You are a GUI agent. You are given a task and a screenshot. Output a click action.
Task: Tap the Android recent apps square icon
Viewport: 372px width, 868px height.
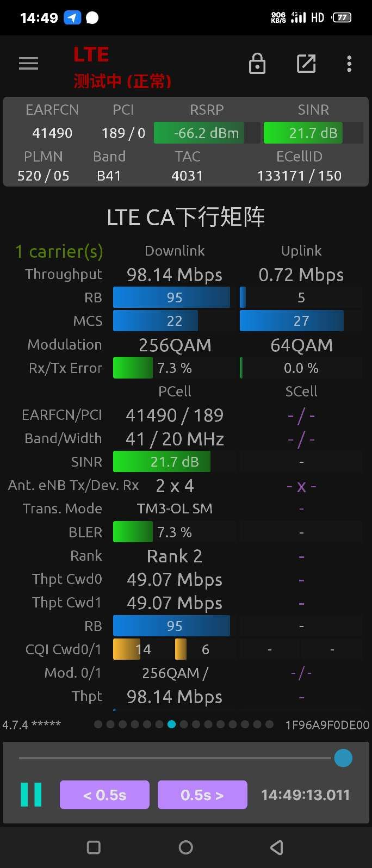click(94, 847)
